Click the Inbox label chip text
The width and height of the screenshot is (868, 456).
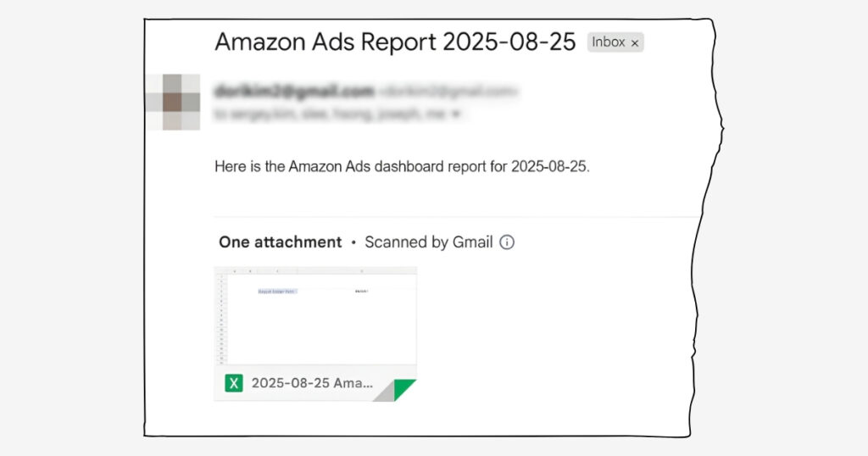pos(608,42)
